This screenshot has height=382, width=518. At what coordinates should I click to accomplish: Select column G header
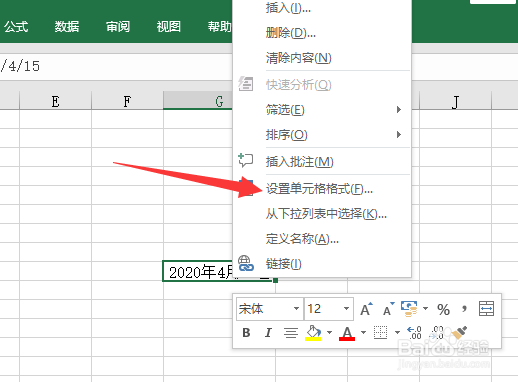(198, 101)
